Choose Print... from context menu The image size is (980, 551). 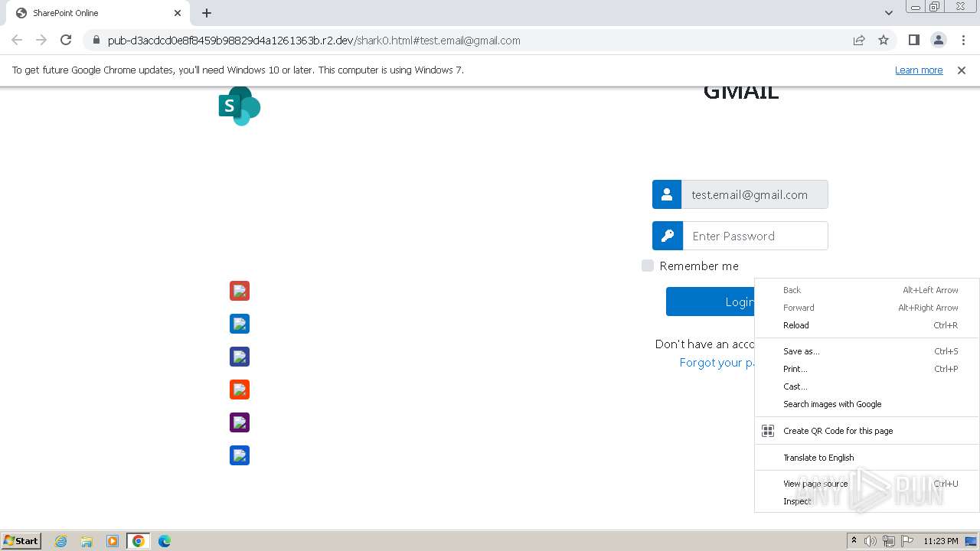[x=867, y=369]
